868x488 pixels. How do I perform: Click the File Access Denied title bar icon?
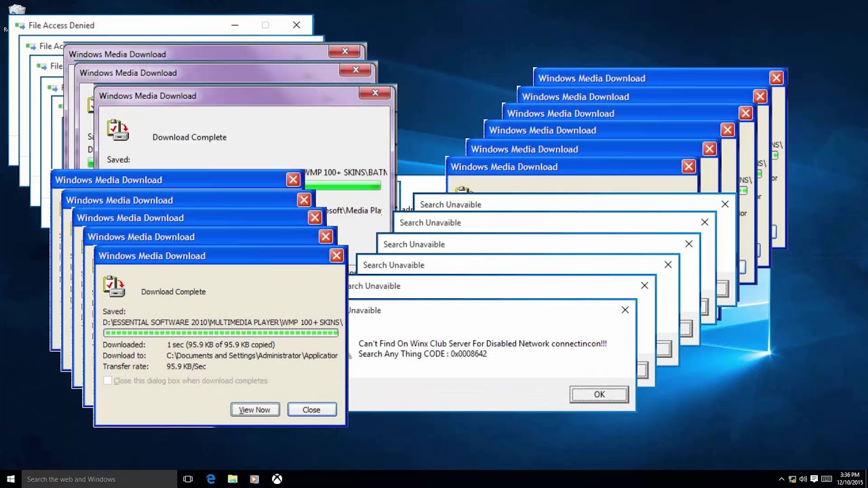(x=19, y=26)
